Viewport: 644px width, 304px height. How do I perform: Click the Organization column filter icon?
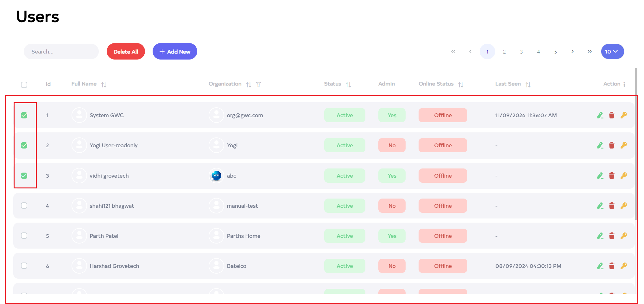tap(259, 85)
